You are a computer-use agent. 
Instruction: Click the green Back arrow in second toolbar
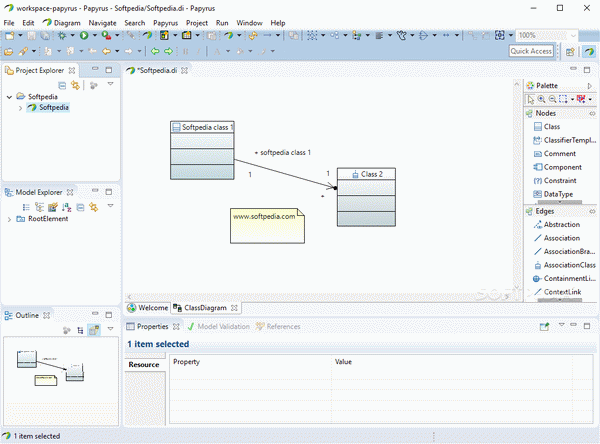click(x=155, y=51)
